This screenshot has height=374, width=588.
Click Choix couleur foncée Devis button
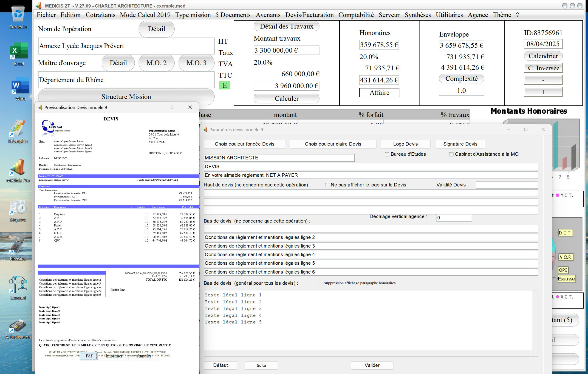pyautogui.click(x=244, y=144)
